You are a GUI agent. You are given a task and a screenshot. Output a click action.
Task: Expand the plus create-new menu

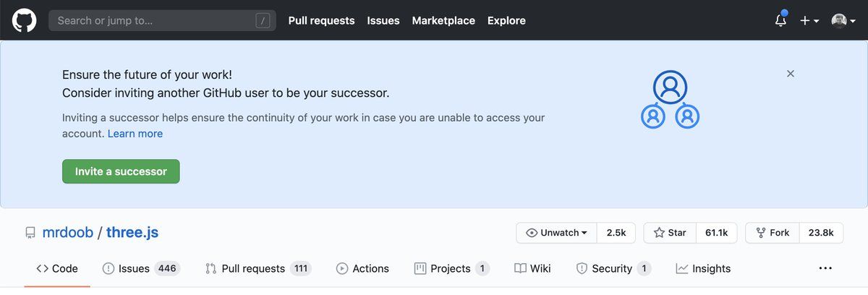point(809,20)
